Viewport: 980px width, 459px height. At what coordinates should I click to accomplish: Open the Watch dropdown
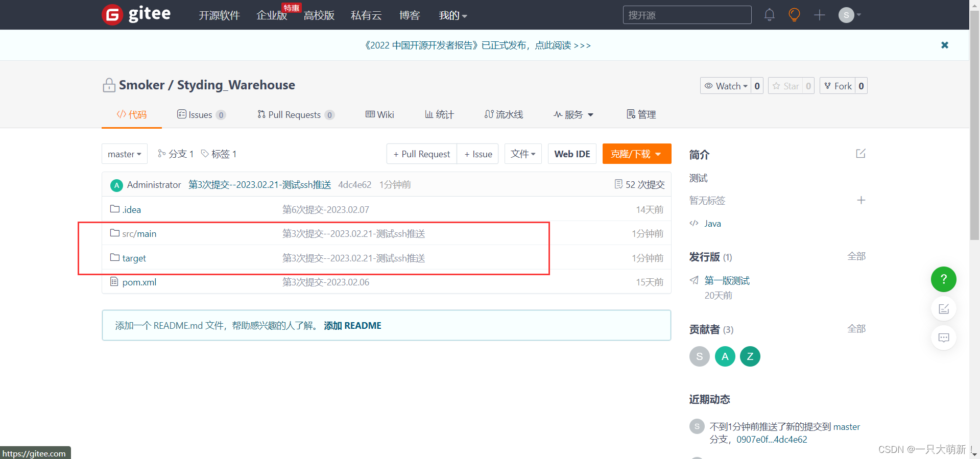[726, 86]
